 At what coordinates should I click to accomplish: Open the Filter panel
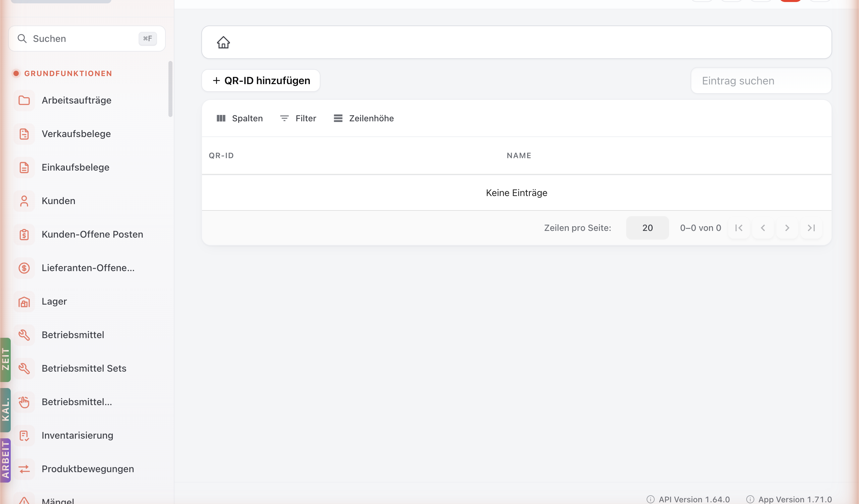coord(298,118)
